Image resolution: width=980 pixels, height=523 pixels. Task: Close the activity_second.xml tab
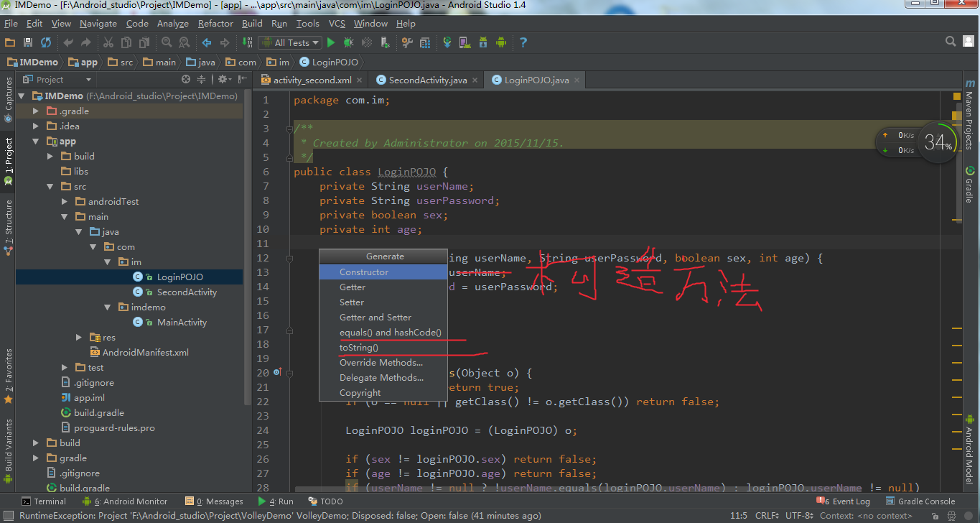click(x=359, y=80)
